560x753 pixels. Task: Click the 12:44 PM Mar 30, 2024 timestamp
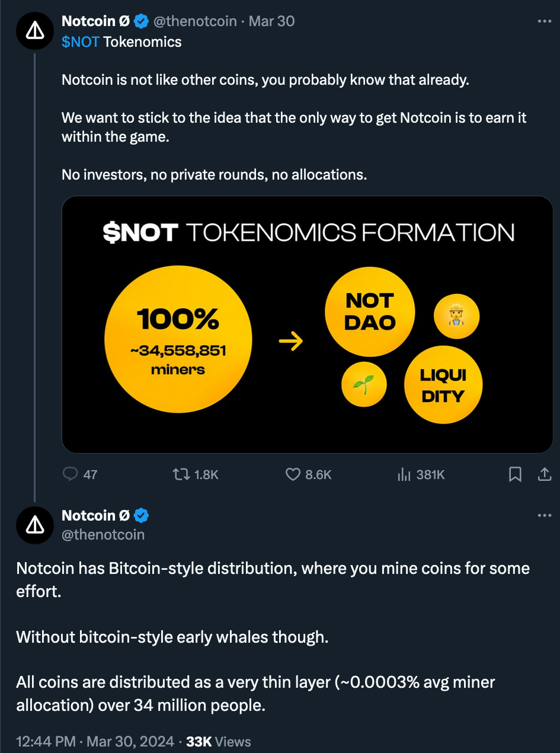point(95,741)
